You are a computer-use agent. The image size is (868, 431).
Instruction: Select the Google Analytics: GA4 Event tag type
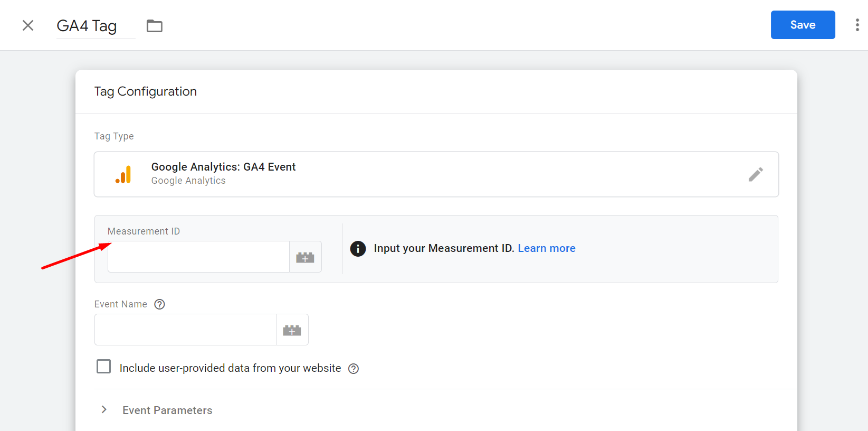click(x=436, y=174)
